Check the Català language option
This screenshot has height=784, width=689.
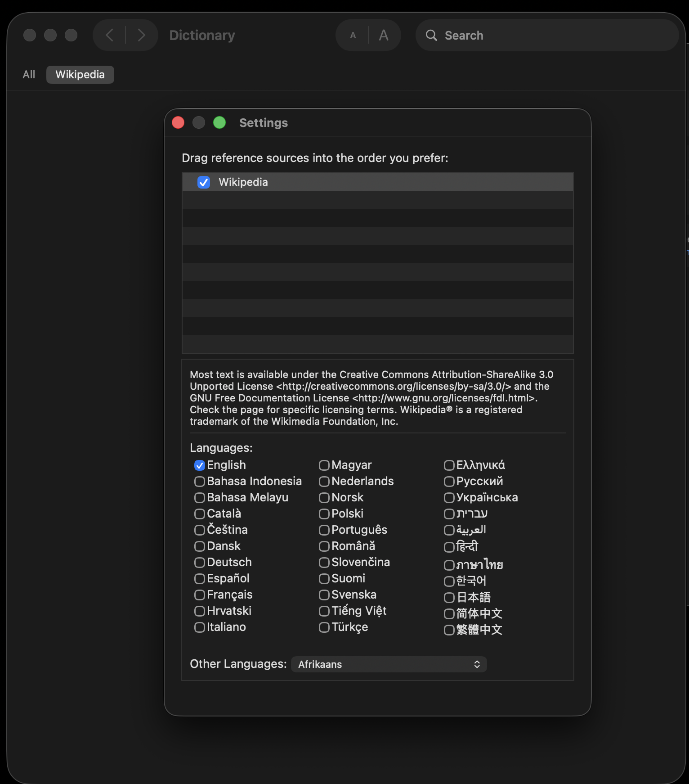(200, 514)
